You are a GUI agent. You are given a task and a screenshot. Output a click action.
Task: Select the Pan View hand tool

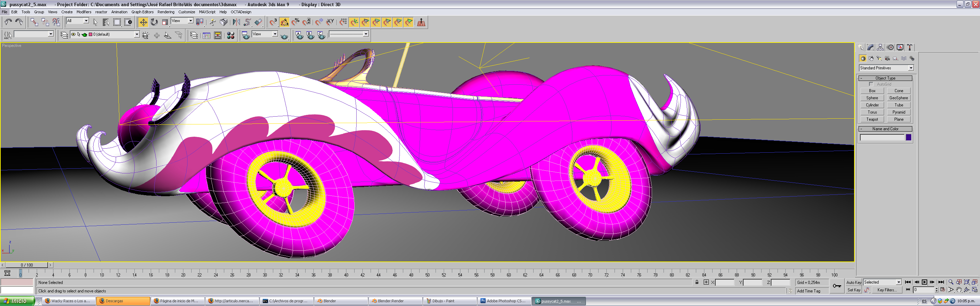tap(959, 290)
